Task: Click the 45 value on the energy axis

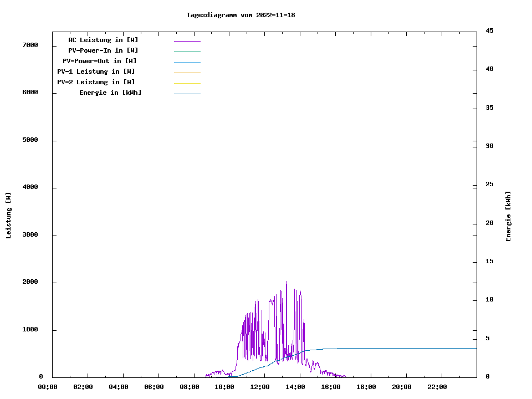Action: pyautogui.click(x=489, y=30)
